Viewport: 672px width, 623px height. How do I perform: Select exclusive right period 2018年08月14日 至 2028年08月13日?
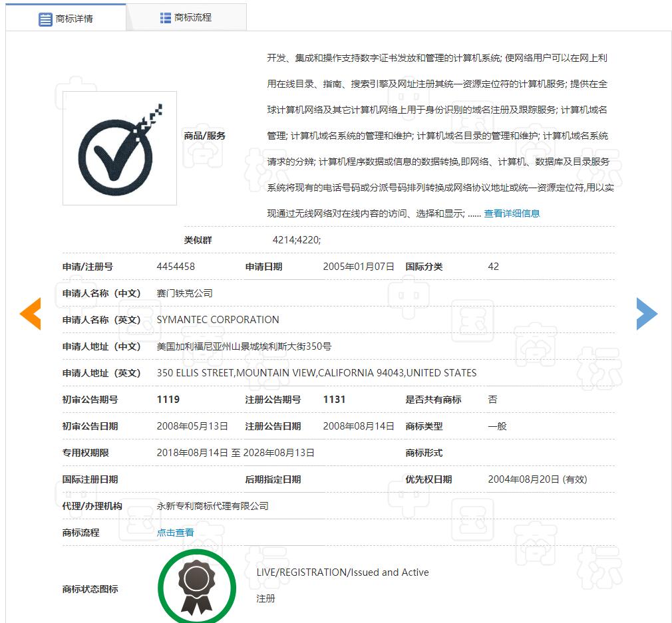tap(236, 453)
